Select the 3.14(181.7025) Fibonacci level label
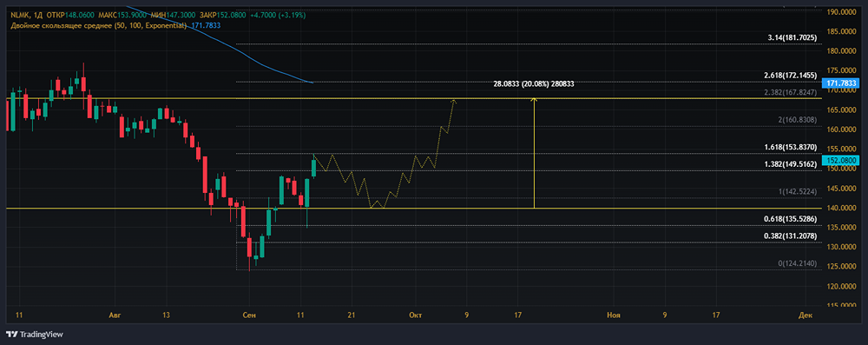 (792, 37)
